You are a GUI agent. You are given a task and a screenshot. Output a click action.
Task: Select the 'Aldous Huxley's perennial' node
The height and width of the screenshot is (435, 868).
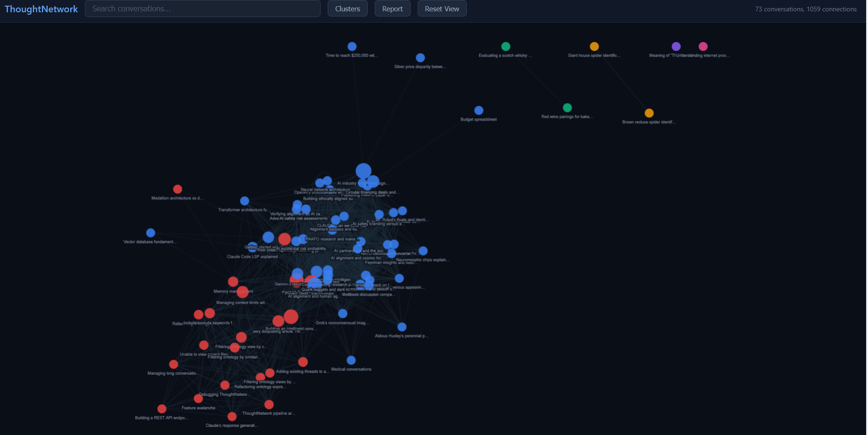point(402,327)
